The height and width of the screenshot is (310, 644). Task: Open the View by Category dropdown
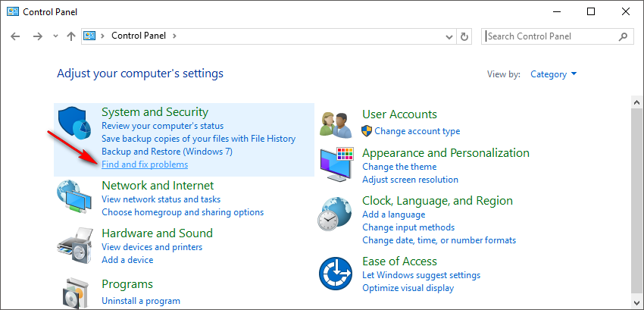pos(554,74)
